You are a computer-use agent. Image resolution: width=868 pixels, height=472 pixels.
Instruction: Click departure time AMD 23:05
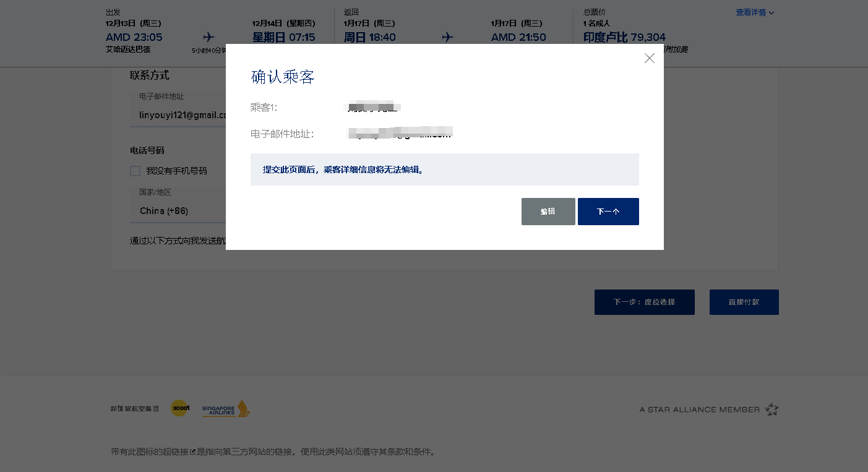point(134,37)
